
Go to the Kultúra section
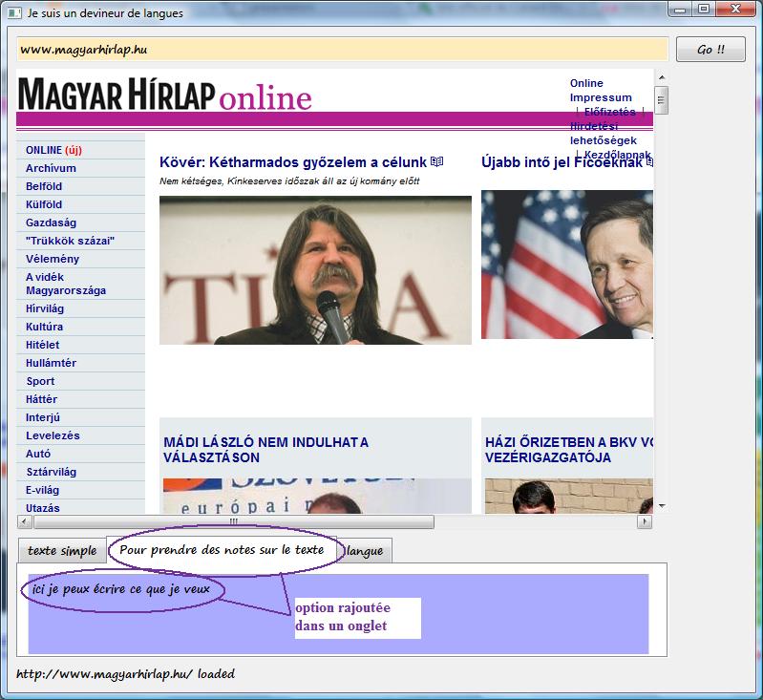(44, 327)
